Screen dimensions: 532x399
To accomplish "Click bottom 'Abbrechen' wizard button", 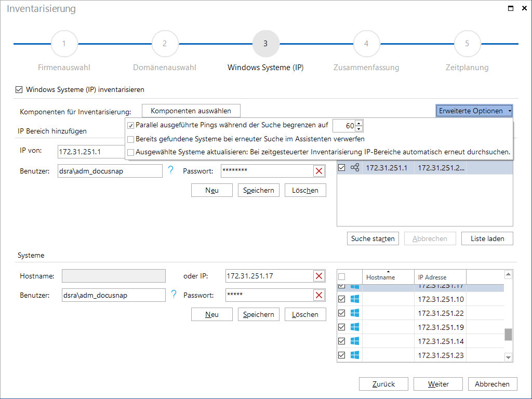I will [x=493, y=384].
